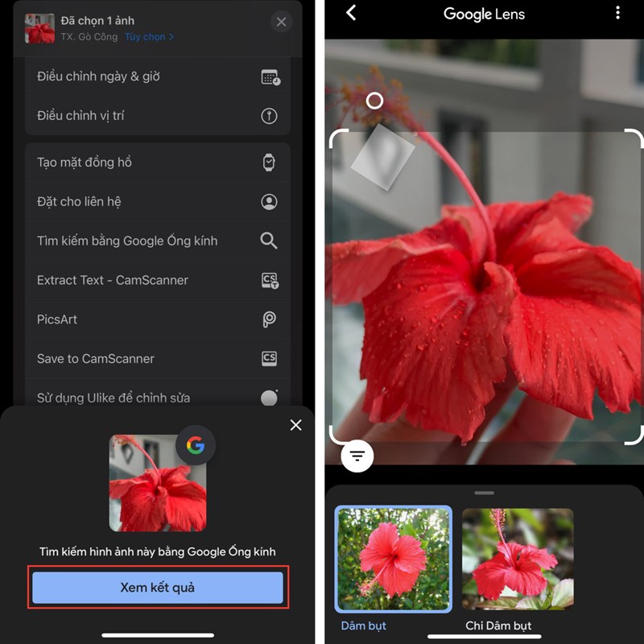Tap the Save to CamScanner CS icon
This screenshot has height=644, width=644.
[x=269, y=358]
